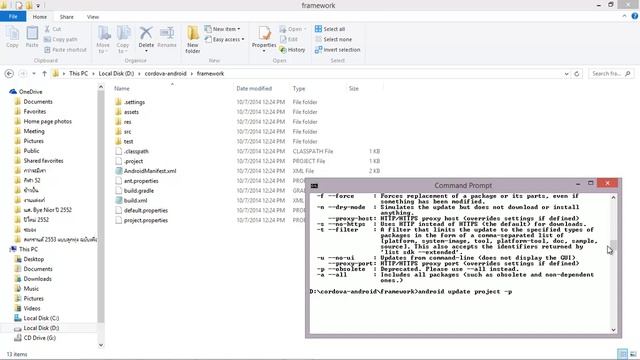The height and width of the screenshot is (360, 640).
Task: Click This PC in address breadcrumb
Action: [x=78, y=73]
